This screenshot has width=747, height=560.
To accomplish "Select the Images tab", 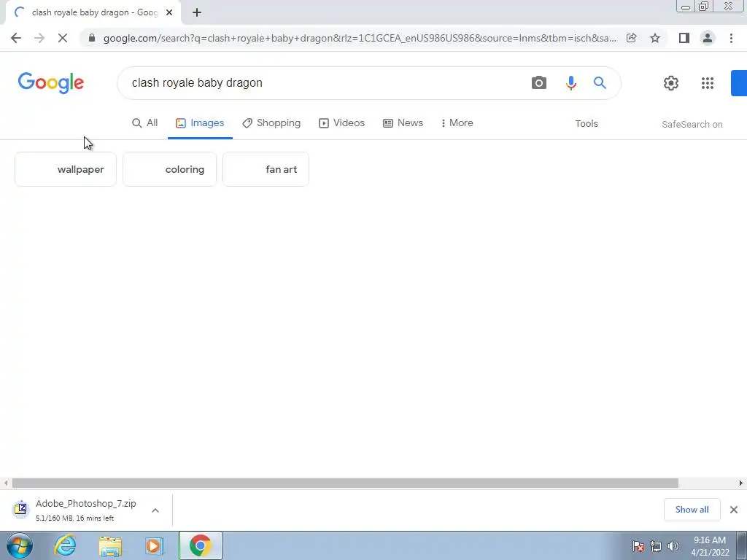I will coord(200,122).
